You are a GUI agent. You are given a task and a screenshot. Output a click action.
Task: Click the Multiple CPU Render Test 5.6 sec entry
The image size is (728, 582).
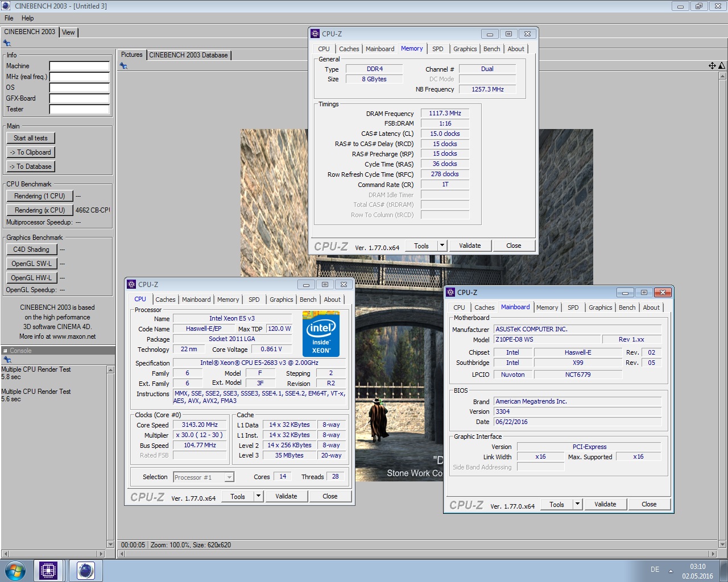point(36,395)
